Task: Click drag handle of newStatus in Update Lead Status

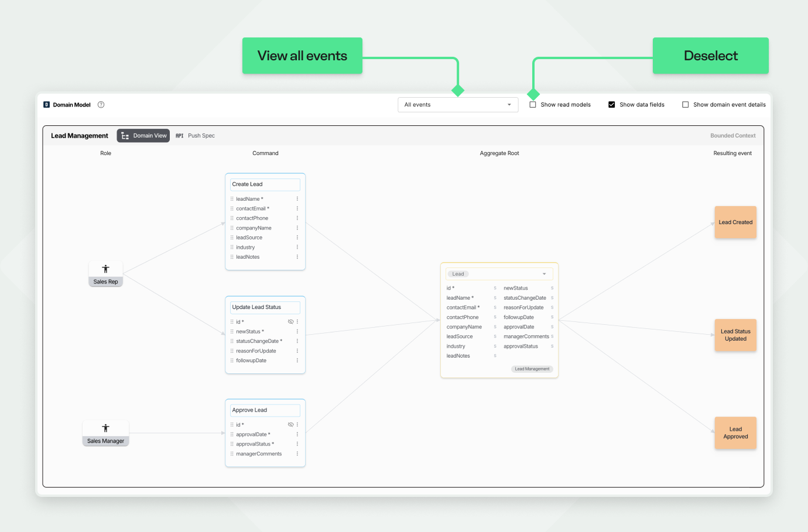Action: [x=232, y=331]
